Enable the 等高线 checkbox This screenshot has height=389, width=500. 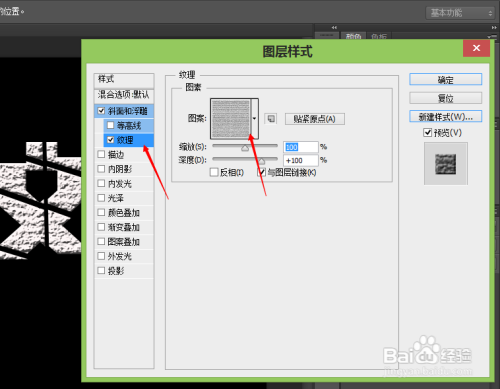[110, 125]
